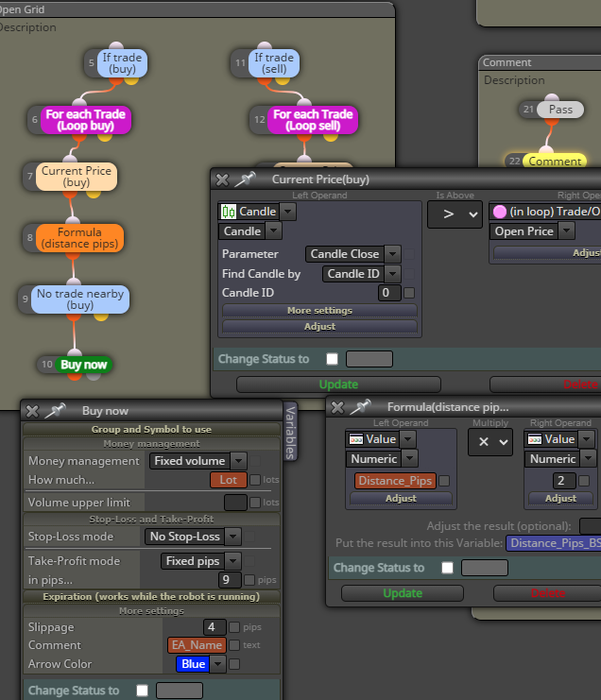Enable 'Change Status to' in Current Price panel

click(333, 359)
